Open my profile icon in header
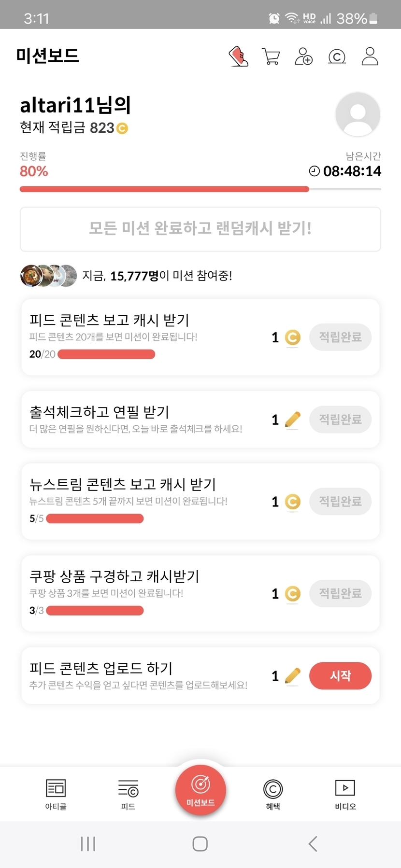401x868 pixels. [370, 56]
